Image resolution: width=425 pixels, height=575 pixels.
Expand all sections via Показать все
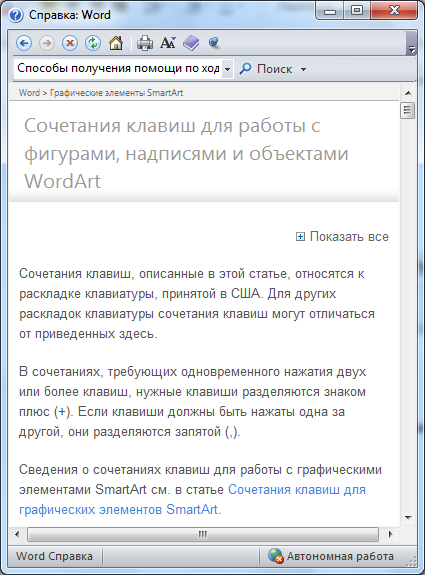coord(349,237)
